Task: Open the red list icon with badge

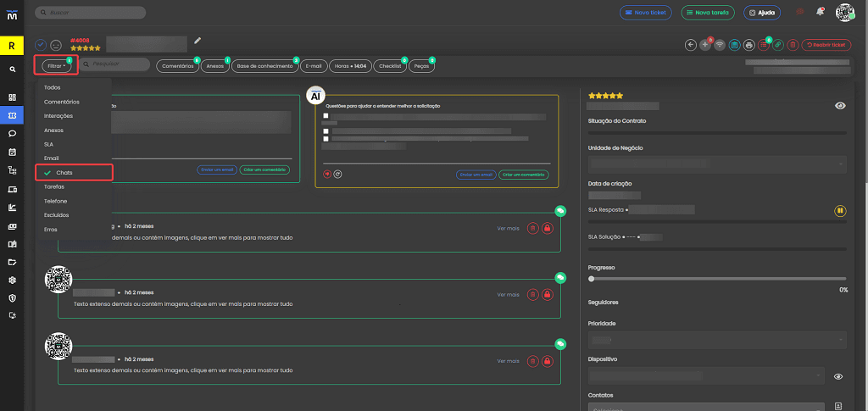Action: [x=764, y=45]
